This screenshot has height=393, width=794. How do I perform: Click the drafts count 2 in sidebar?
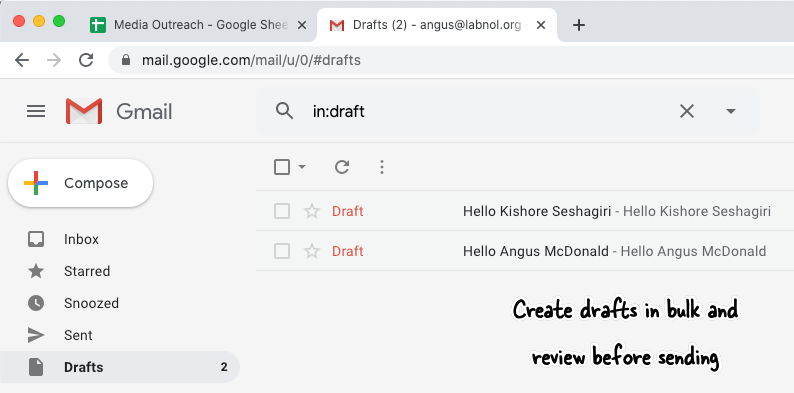click(224, 367)
